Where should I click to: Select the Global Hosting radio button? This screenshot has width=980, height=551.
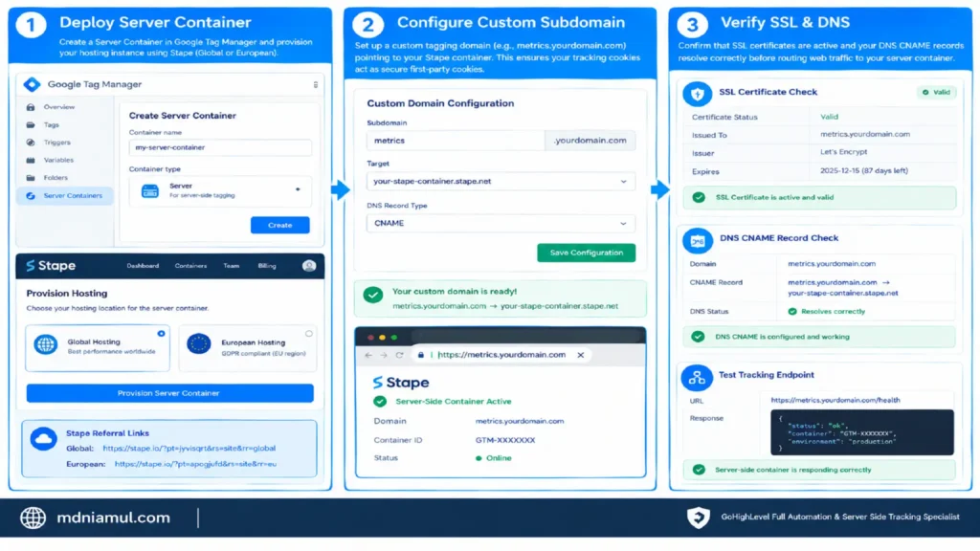coord(161,334)
